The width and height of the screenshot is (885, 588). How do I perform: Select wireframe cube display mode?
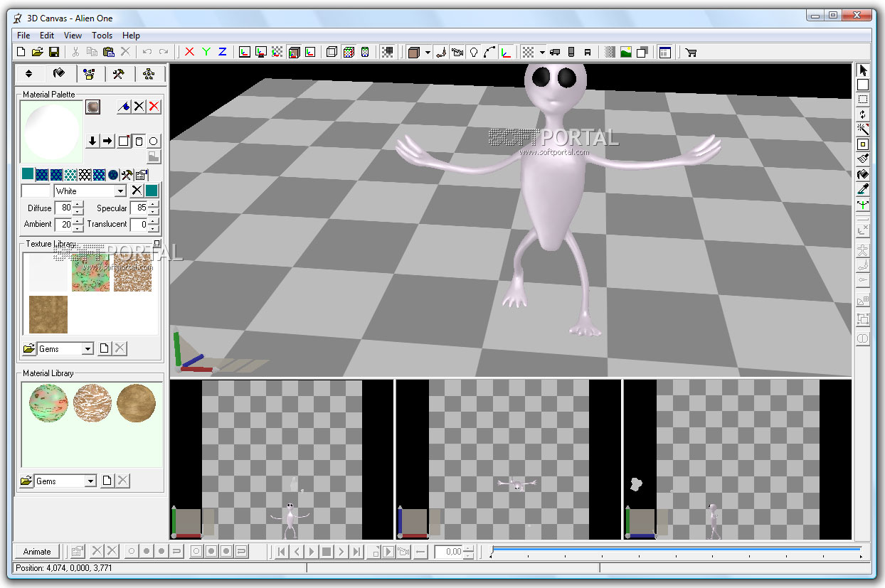click(x=332, y=52)
